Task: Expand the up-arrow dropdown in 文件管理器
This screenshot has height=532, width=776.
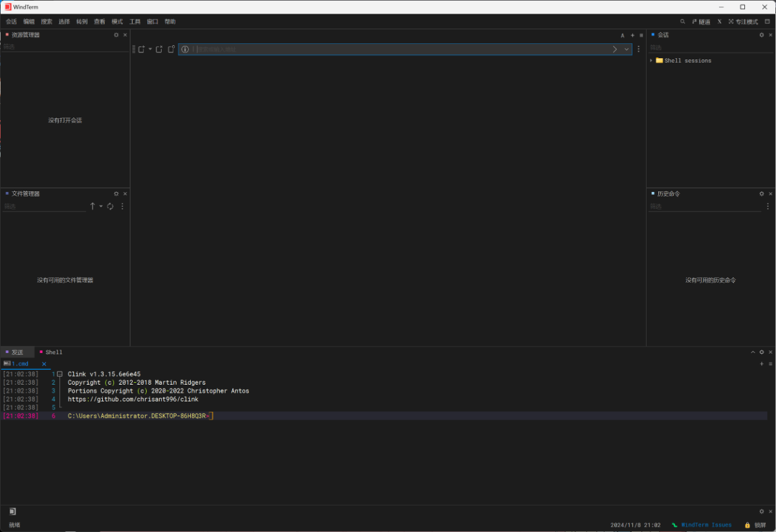Action: click(x=101, y=206)
